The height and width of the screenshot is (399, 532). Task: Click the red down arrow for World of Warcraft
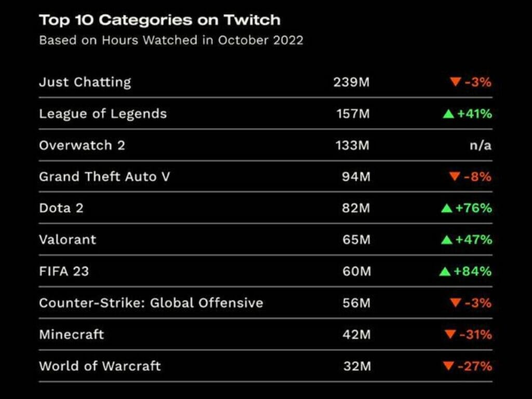pyautogui.click(x=448, y=366)
